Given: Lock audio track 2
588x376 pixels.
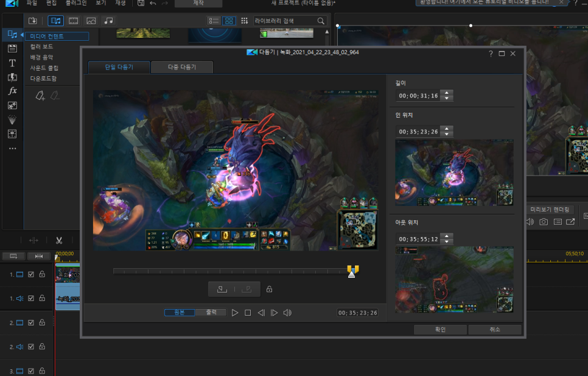Looking at the screenshot, I should 42,347.
